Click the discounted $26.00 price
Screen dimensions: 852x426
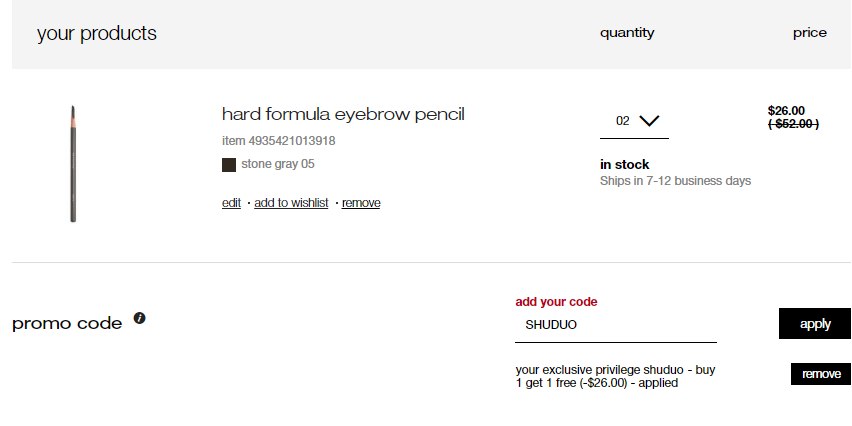coord(786,111)
